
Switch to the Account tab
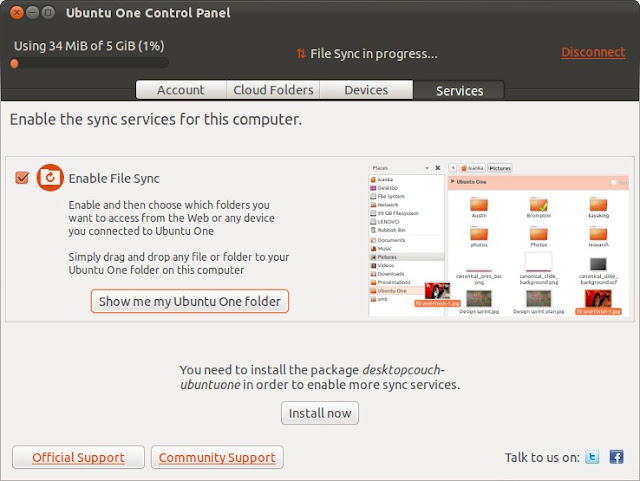pyautogui.click(x=180, y=90)
